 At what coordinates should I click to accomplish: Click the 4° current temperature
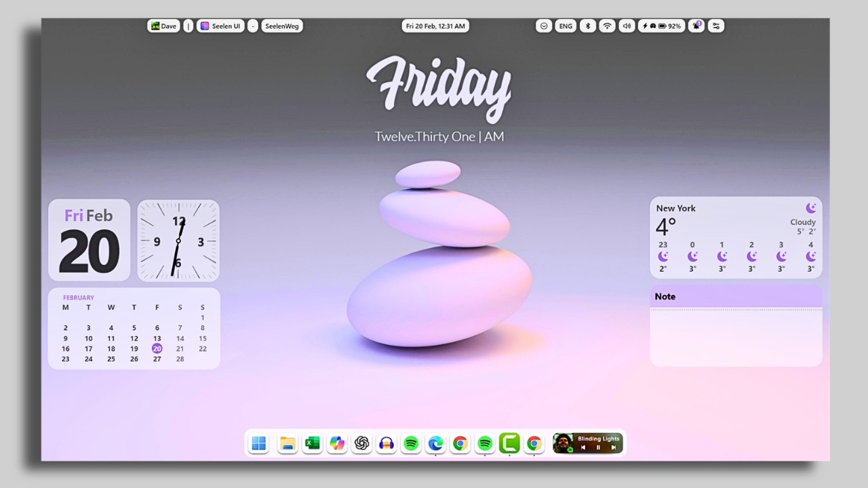click(x=666, y=226)
